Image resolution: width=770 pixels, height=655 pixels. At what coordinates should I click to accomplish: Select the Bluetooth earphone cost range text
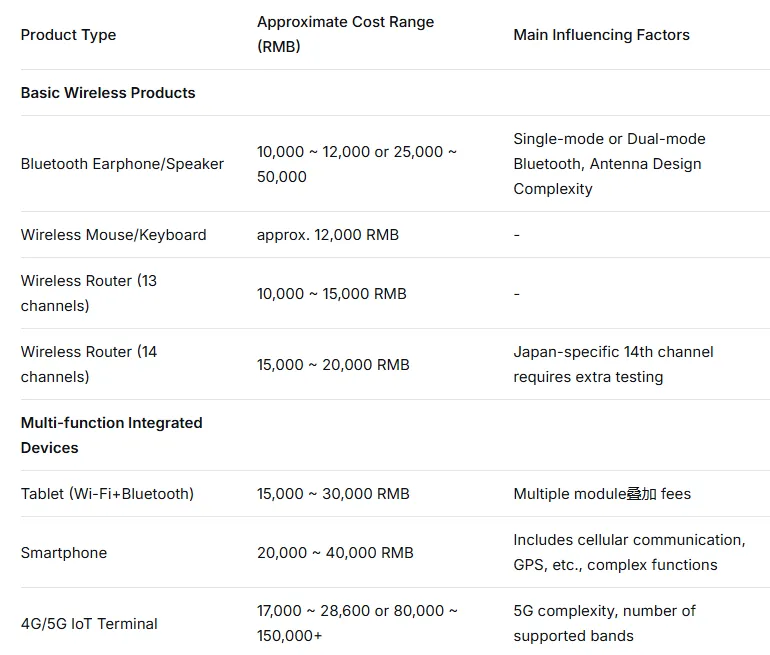coord(356,164)
